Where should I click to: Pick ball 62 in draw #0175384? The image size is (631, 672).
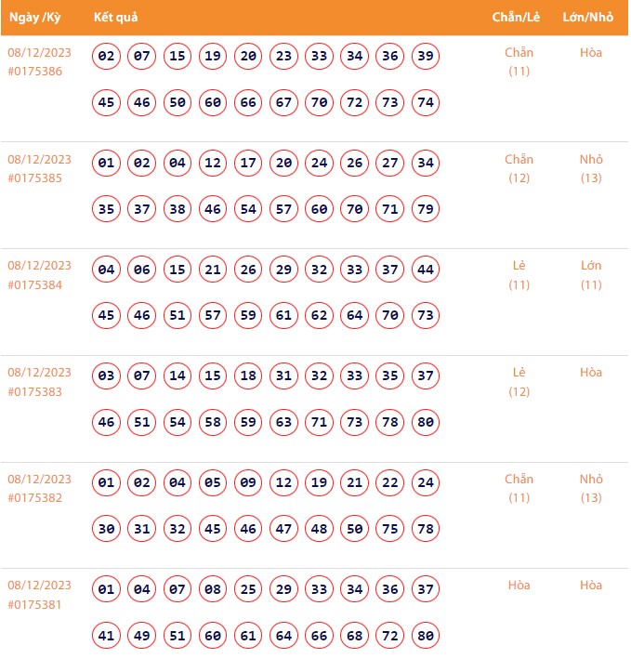[x=319, y=316]
